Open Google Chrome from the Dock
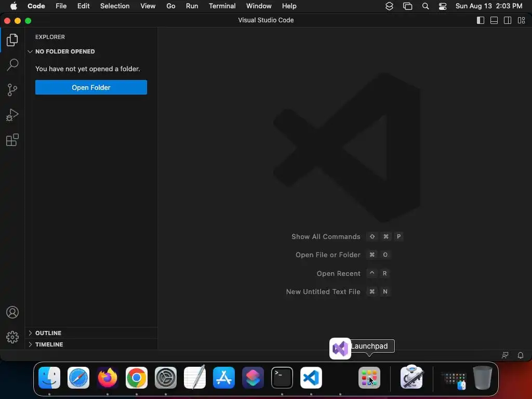The height and width of the screenshot is (399, 532). [x=137, y=378]
